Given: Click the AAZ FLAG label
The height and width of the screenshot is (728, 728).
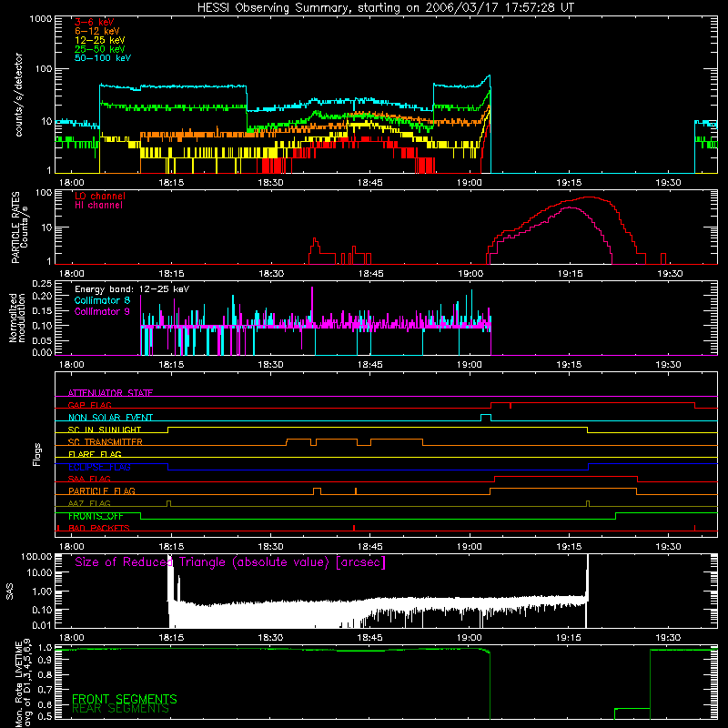Looking at the screenshot, I should tap(89, 503).
